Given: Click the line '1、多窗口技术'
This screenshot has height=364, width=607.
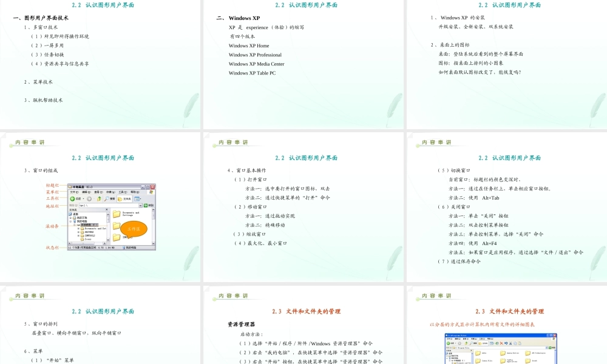Looking at the screenshot, I should (41, 27).
